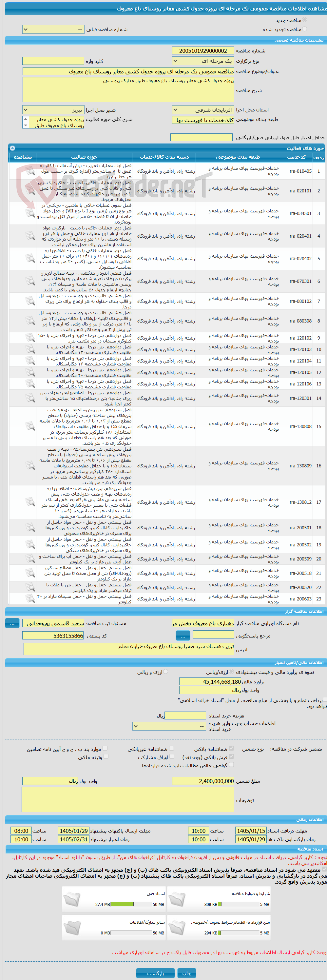Open view icon for row rra-020402
The image size is (327, 980).
[x=30, y=259]
